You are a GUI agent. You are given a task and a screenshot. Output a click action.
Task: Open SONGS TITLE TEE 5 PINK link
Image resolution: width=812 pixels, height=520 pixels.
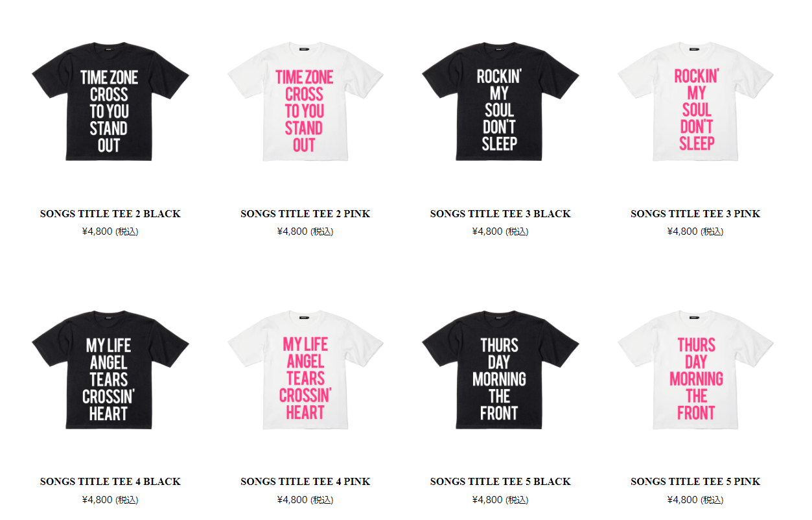[695, 482]
